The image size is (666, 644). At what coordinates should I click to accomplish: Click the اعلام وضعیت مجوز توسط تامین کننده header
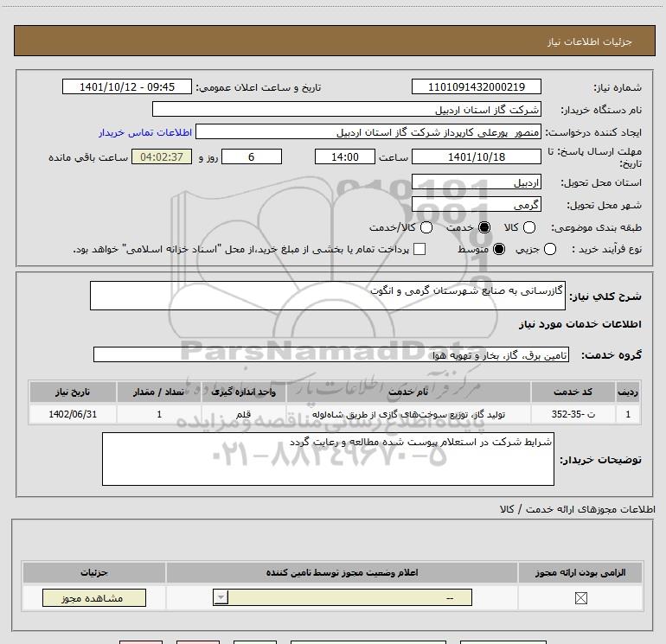342,572
